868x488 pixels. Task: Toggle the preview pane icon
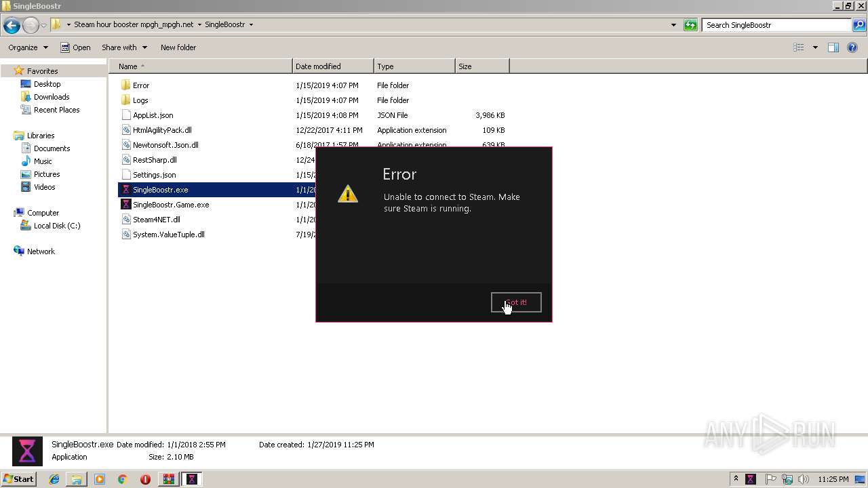(x=833, y=47)
